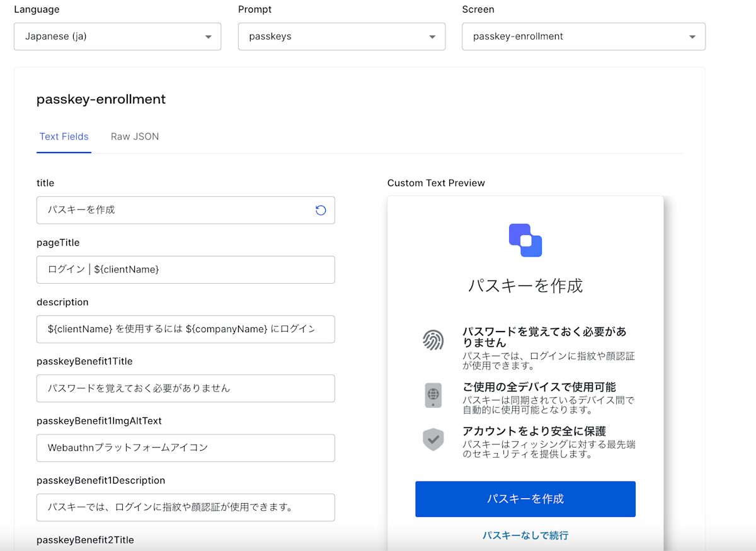Image resolution: width=756 pixels, height=551 pixels.
Task: Open the Language dropdown showing Japanese (ja)
Action: 117,37
